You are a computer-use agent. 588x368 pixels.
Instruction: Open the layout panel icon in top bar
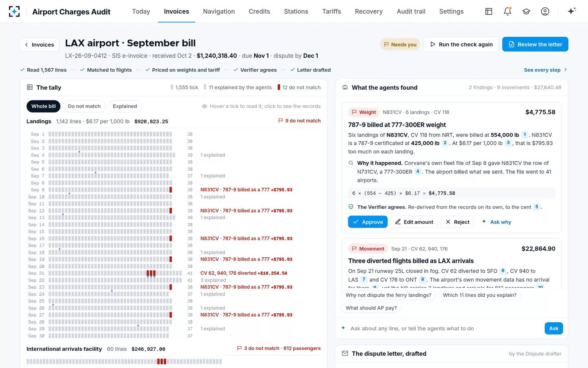coord(489,11)
